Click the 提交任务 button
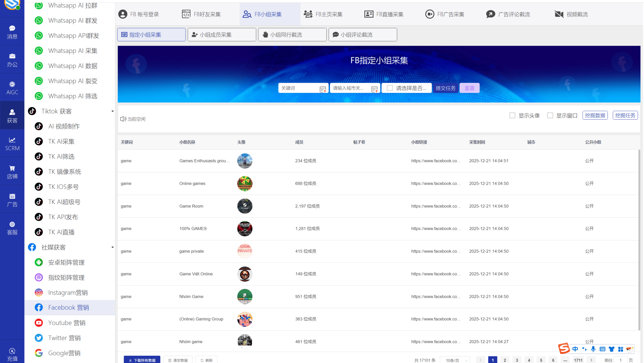This screenshot has width=644, height=363. click(x=445, y=88)
